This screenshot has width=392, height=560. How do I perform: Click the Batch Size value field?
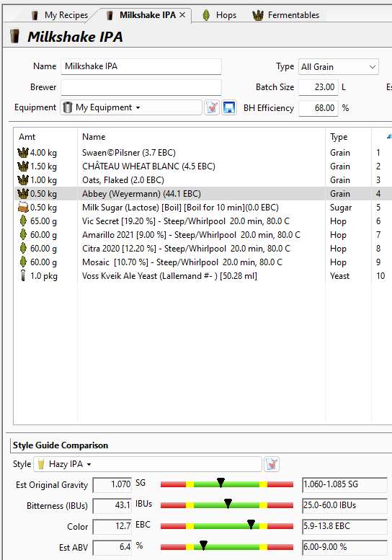tap(318, 87)
